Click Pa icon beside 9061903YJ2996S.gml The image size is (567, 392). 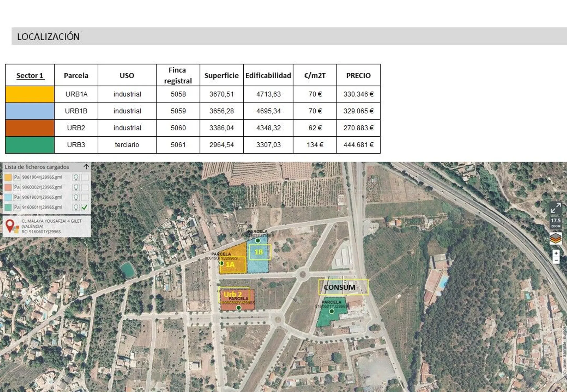[17, 197]
